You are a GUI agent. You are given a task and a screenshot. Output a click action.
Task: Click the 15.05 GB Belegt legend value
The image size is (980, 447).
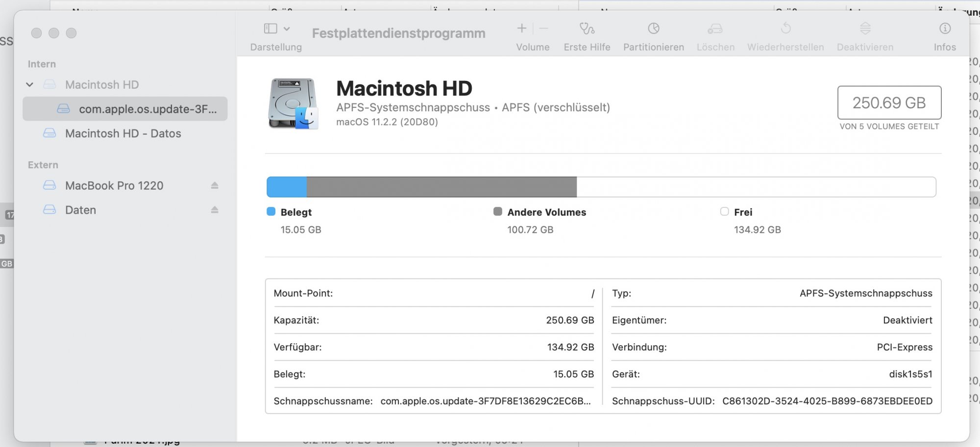tap(301, 230)
